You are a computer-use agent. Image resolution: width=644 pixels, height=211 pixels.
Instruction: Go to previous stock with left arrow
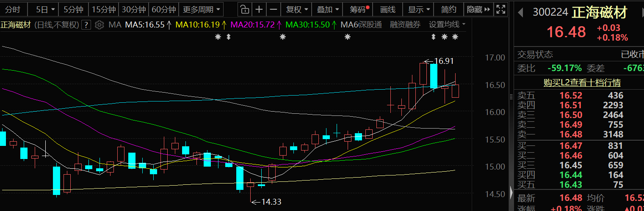(x=521, y=12)
